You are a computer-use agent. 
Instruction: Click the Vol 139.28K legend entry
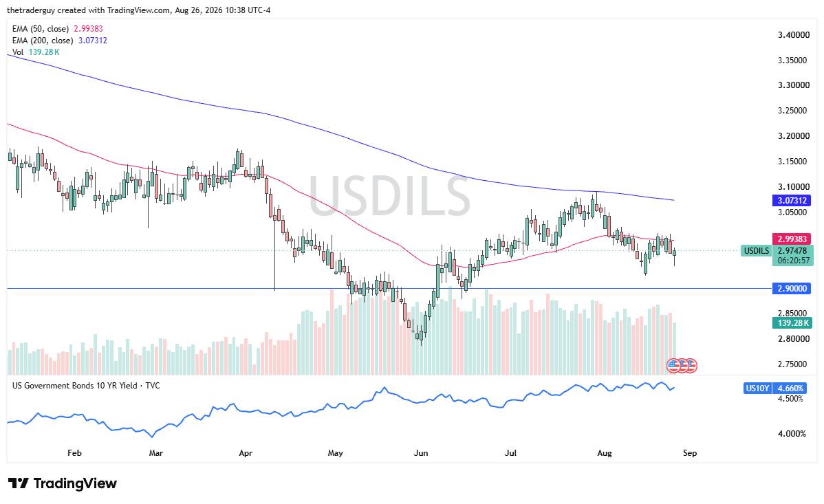pos(36,52)
